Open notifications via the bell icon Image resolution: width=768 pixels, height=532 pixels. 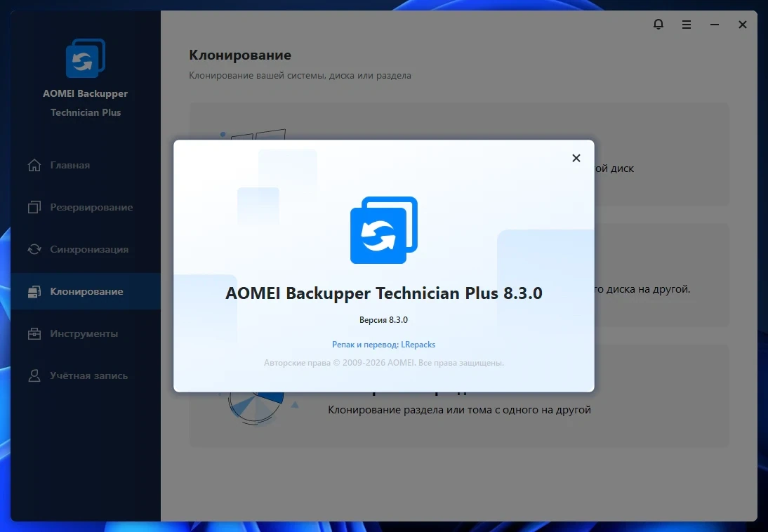[x=658, y=24]
